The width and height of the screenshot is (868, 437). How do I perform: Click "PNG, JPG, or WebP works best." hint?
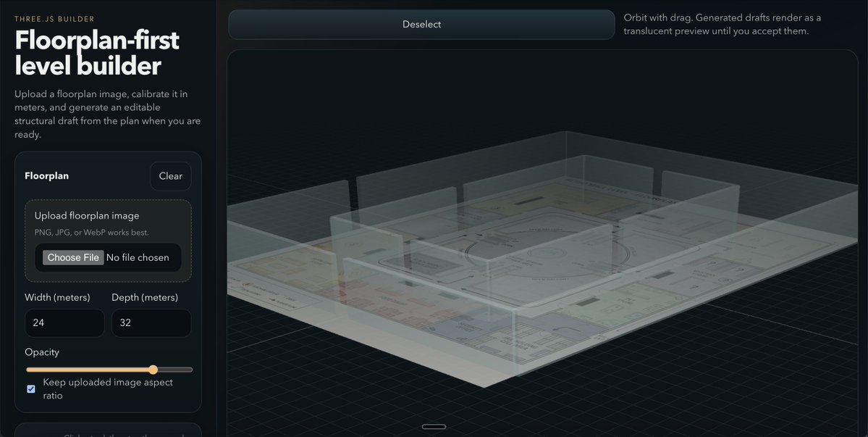coord(92,233)
